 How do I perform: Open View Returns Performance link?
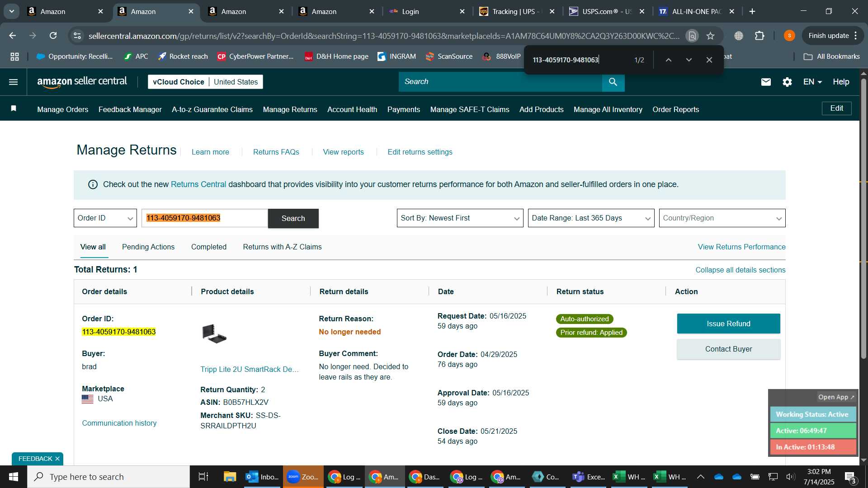(741, 247)
